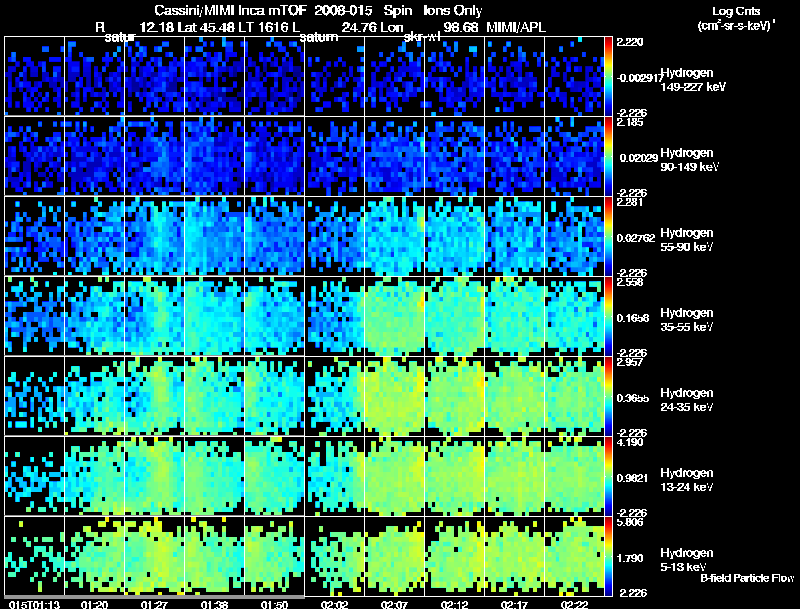800x609 pixels.
Task: Open the 5-13 keV panel at 01:20
Action: tap(94, 556)
